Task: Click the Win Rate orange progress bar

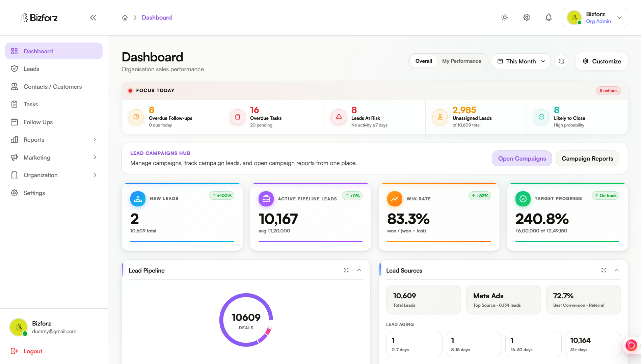Action: click(x=439, y=242)
